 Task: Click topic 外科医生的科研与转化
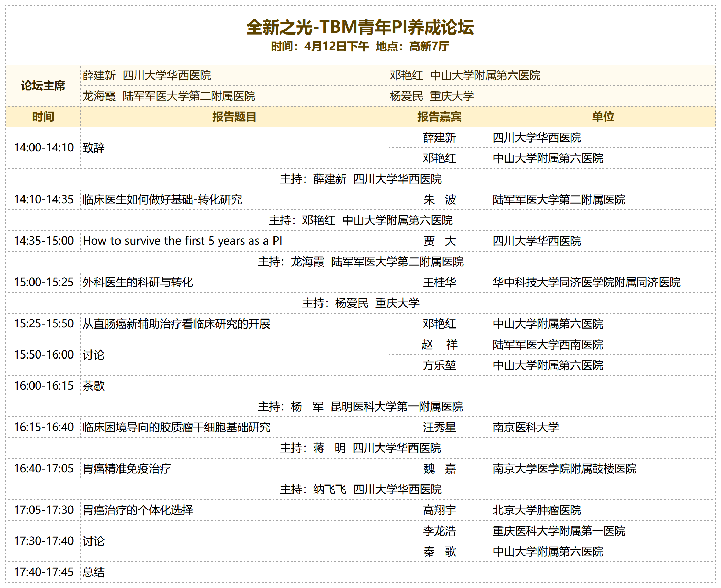(x=138, y=282)
